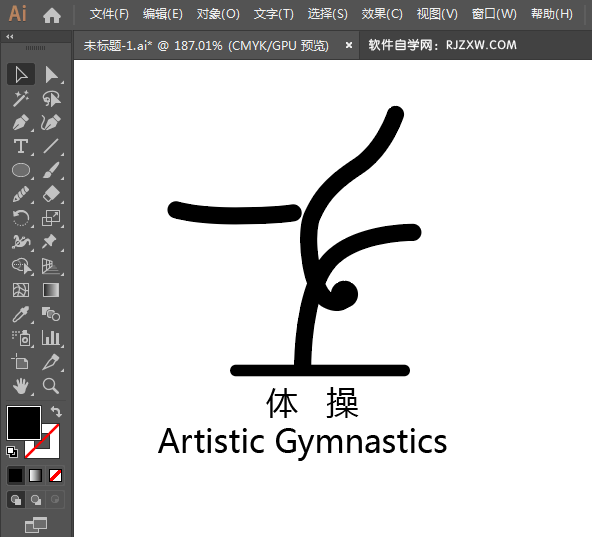This screenshot has height=537, width=592.
Task: Click the Home button
Action: 52,15
